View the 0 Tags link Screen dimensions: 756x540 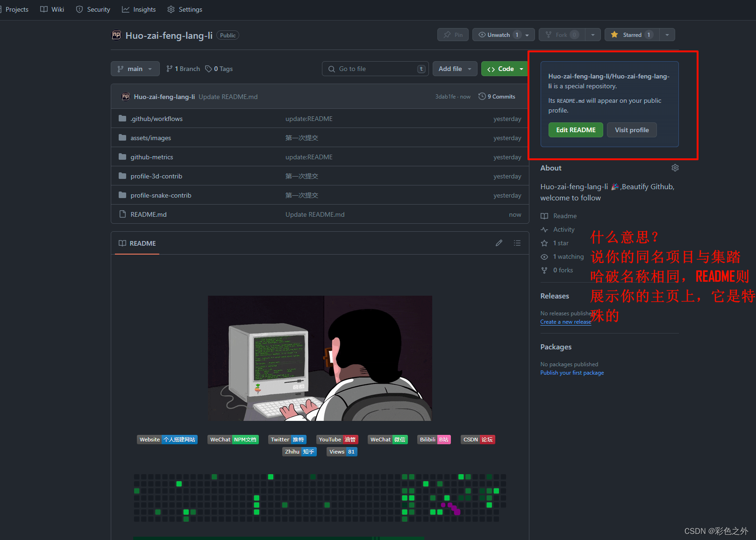pos(219,69)
